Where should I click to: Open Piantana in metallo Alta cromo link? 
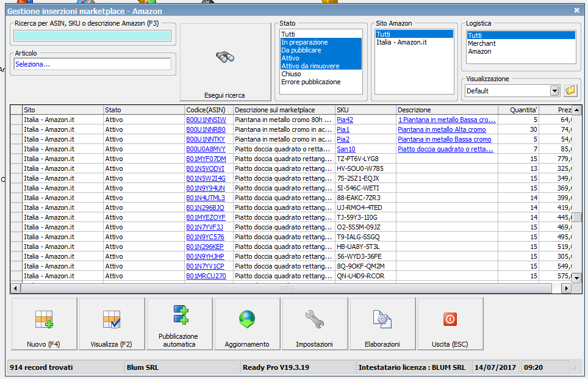(442, 129)
